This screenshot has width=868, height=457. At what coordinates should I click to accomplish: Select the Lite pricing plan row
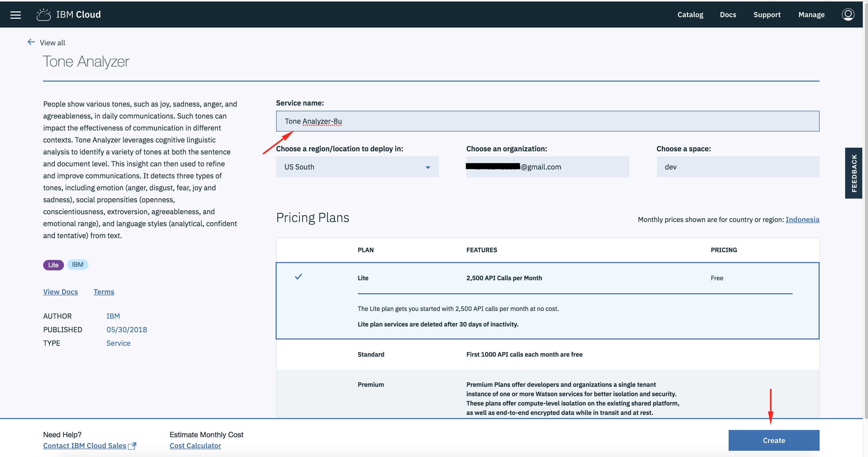click(x=548, y=301)
